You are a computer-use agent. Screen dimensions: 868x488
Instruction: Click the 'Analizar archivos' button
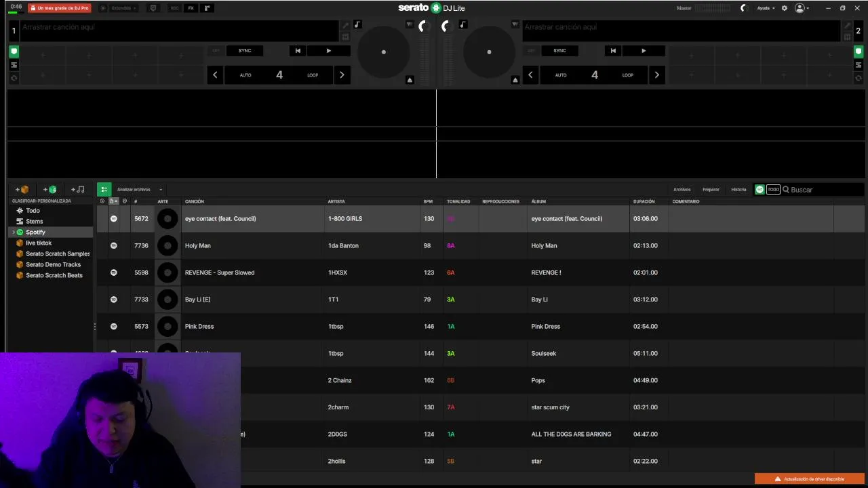(x=134, y=190)
